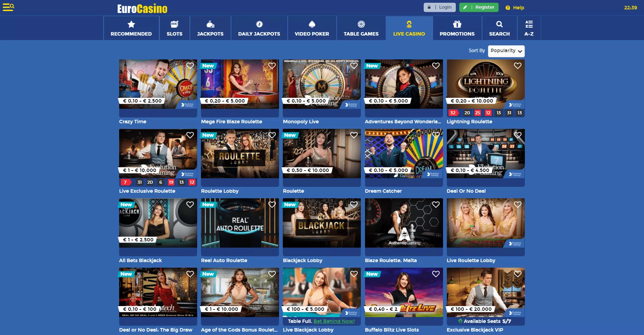Image resolution: width=644 pixels, height=335 pixels.
Task: Expand the Sort By Popularity dropdown
Action: (x=506, y=51)
